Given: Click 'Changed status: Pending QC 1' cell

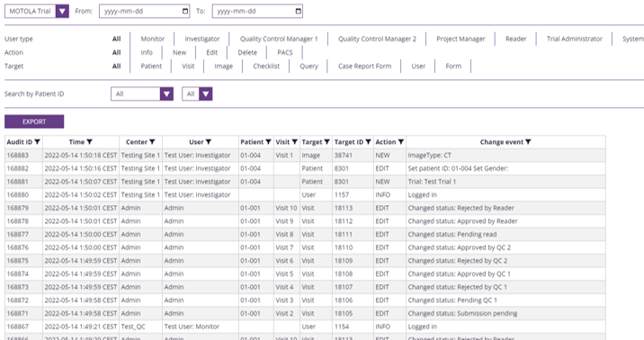Looking at the screenshot, I should [x=505, y=300].
